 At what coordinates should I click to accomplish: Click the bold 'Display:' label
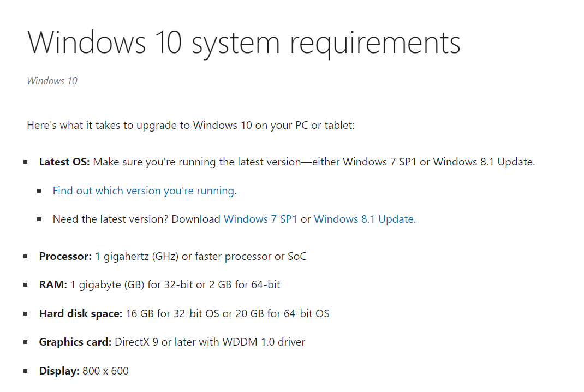pos(59,371)
